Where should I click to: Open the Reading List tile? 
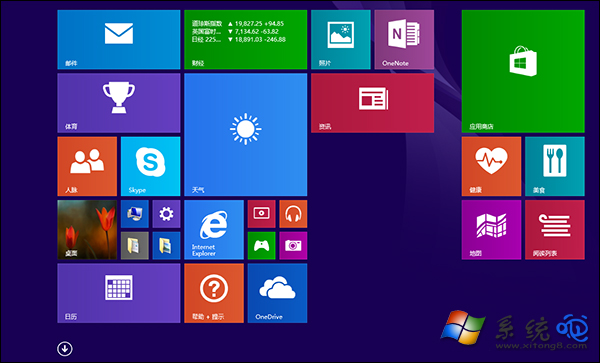pyautogui.click(x=555, y=230)
